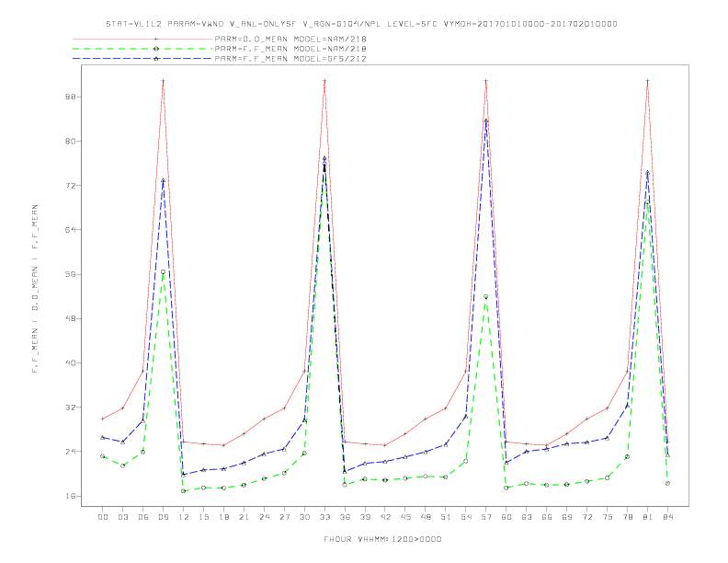The width and height of the screenshot is (728, 563).
Task: Click x-axis tick label 48
Action: pos(426,517)
